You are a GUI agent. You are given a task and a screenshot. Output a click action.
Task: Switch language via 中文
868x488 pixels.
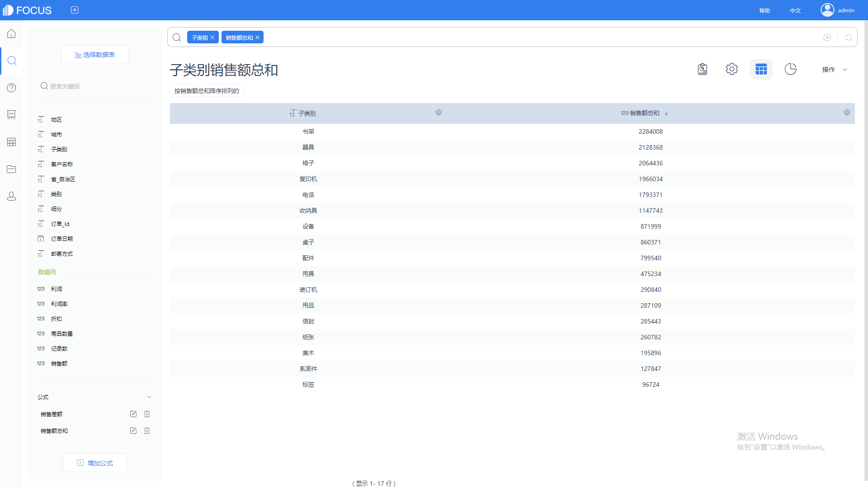coord(795,10)
